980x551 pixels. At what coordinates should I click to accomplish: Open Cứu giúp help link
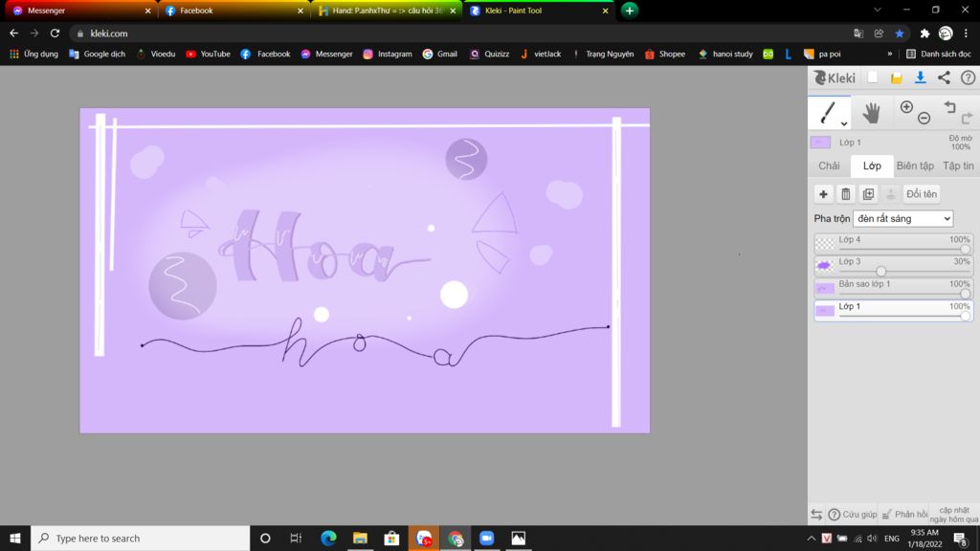853,515
